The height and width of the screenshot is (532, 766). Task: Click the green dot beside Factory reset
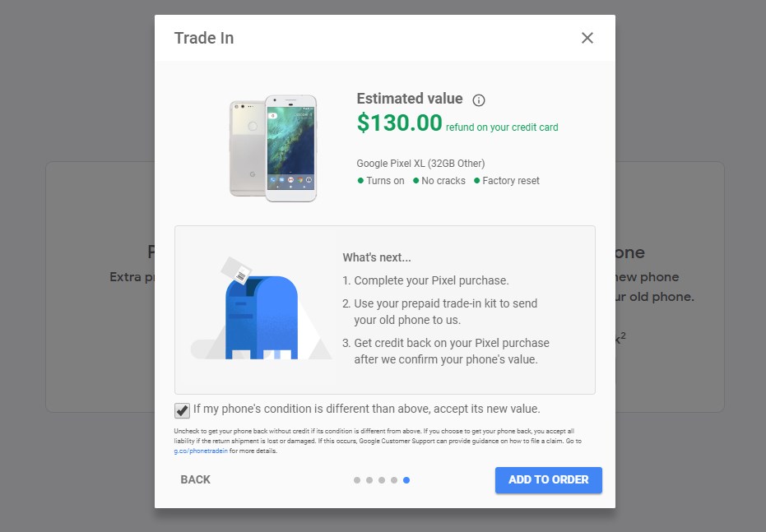[x=477, y=181]
